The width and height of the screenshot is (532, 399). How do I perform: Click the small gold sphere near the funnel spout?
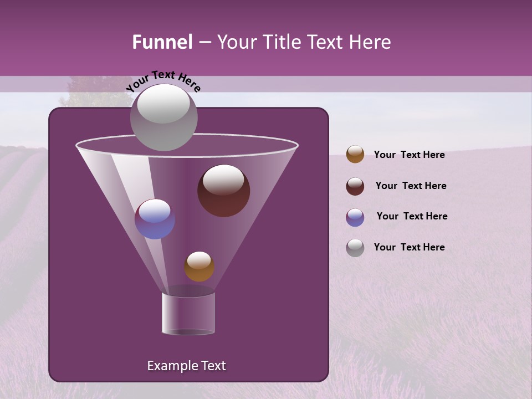199,266
